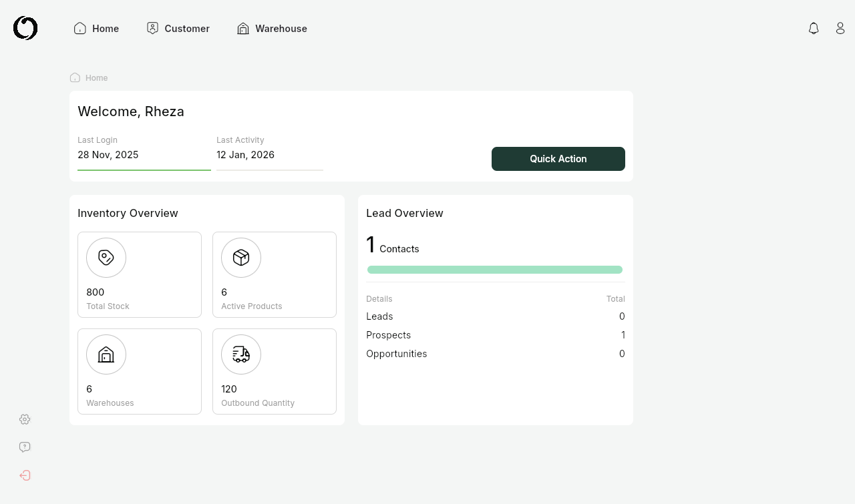Click the Active Products box icon
The height and width of the screenshot is (504, 855).
241,258
